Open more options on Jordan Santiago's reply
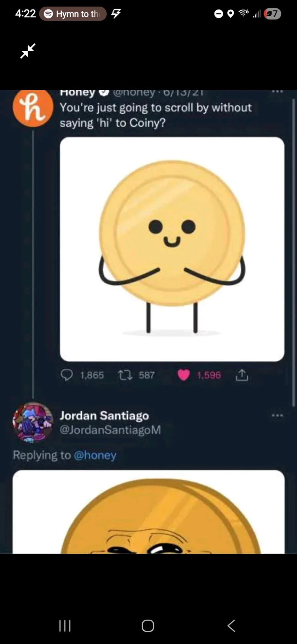This screenshot has width=297, height=644. click(277, 415)
